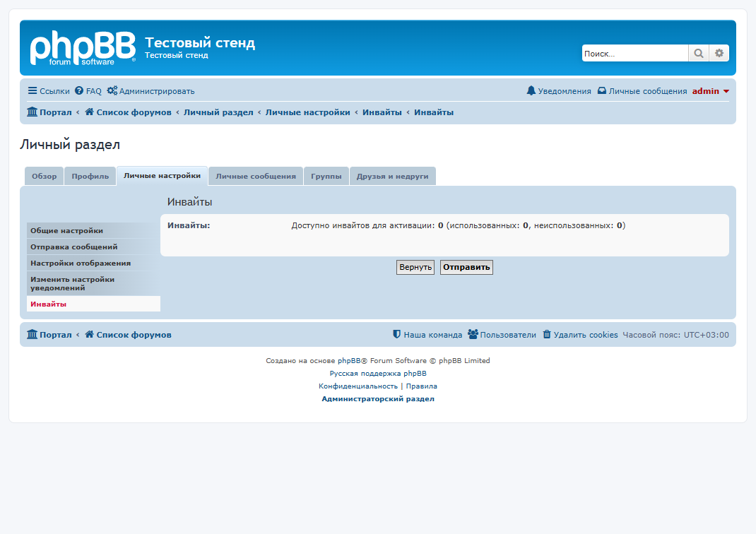This screenshot has width=756, height=534.
Task: Click Портал in the top breadcrumb
Action: coord(49,112)
